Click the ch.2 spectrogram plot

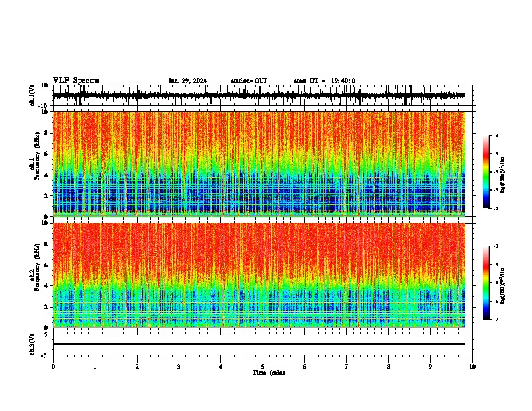(x=259, y=275)
